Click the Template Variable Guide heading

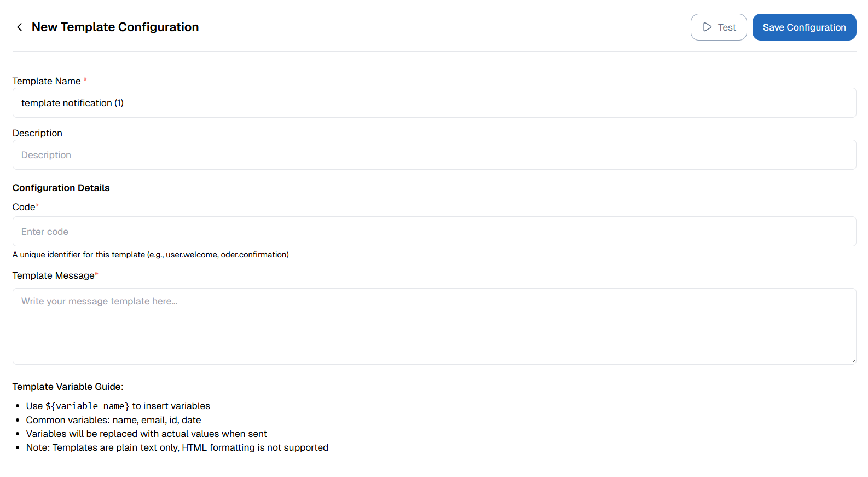pyautogui.click(x=68, y=387)
